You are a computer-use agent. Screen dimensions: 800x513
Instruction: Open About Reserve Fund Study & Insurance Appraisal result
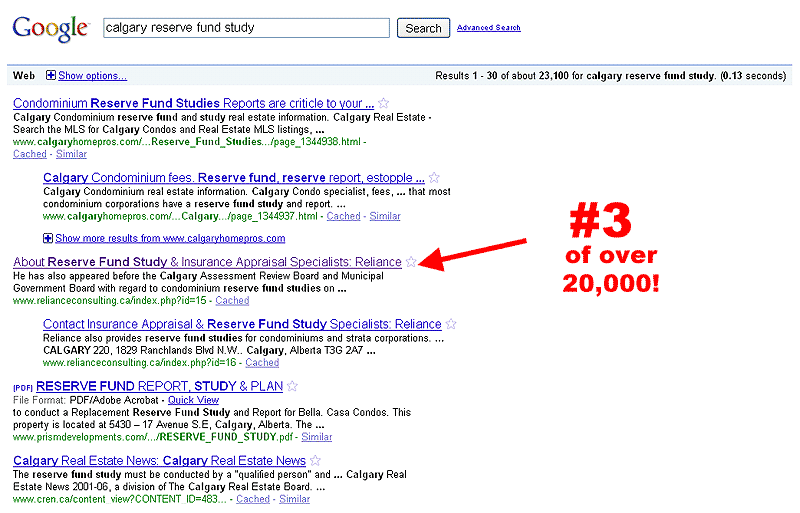click(x=207, y=262)
